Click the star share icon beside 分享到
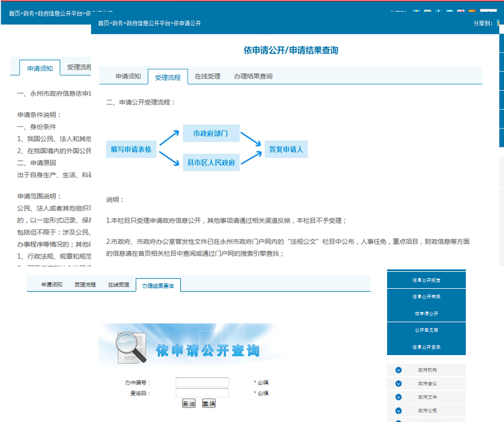This screenshot has height=422, width=504. [499, 23]
